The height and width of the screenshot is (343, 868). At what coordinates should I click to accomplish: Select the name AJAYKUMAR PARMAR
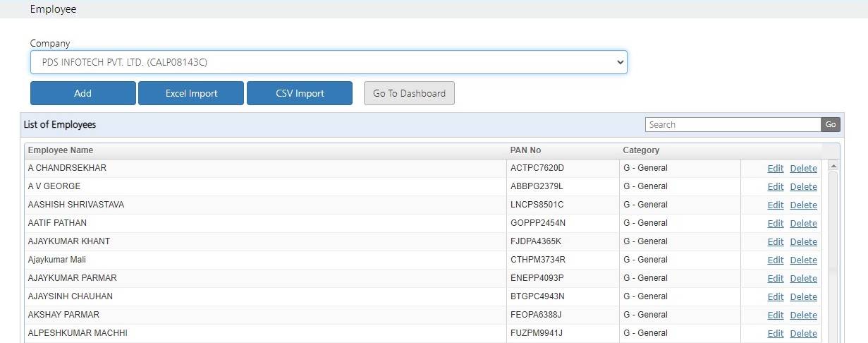click(73, 278)
